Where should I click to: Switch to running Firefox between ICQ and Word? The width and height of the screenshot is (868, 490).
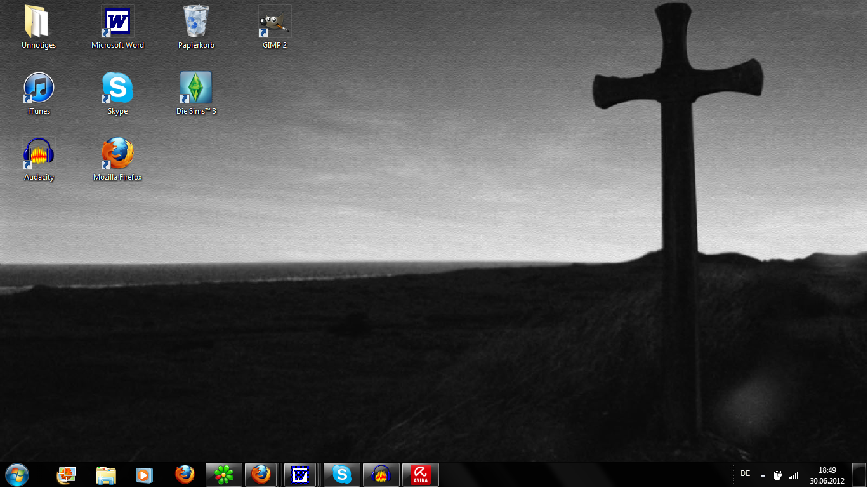(x=261, y=475)
